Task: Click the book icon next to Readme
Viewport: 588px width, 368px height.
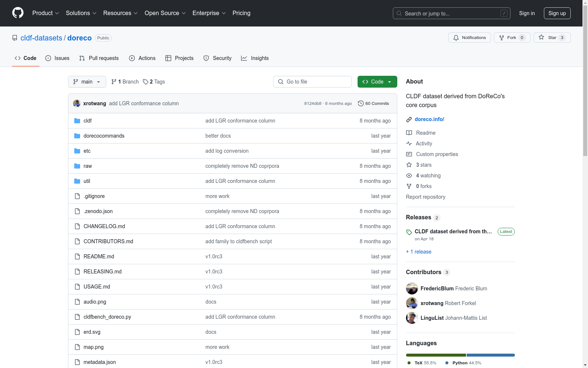Action: 409,133
